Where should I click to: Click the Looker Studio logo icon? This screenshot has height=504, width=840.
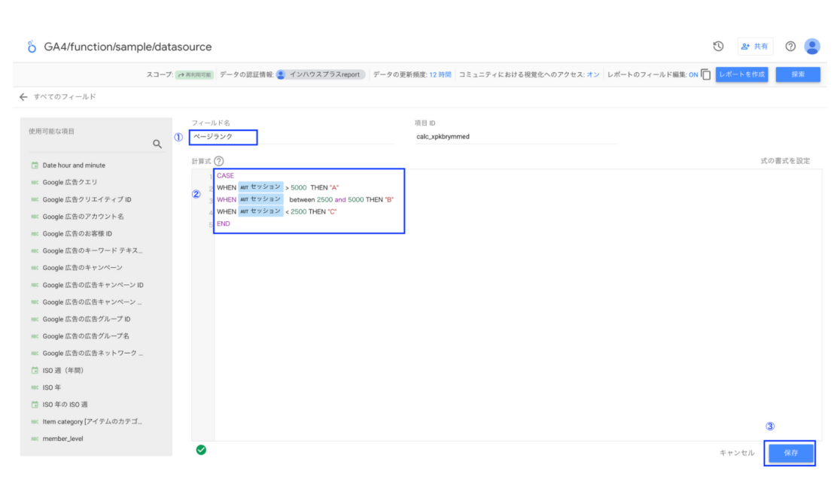32,47
